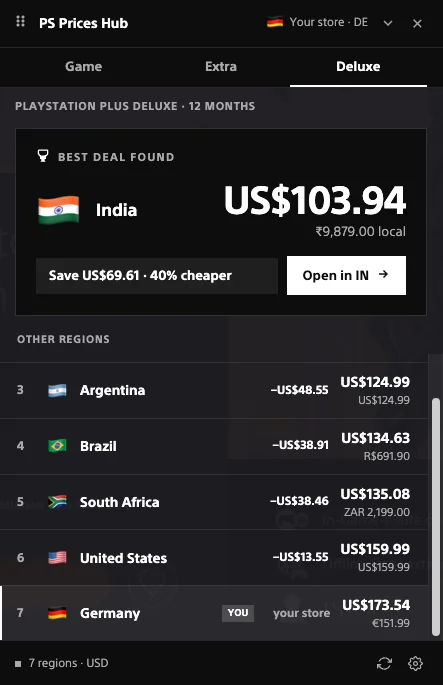
Task: Open settings via the gear icon
Action: point(415,663)
